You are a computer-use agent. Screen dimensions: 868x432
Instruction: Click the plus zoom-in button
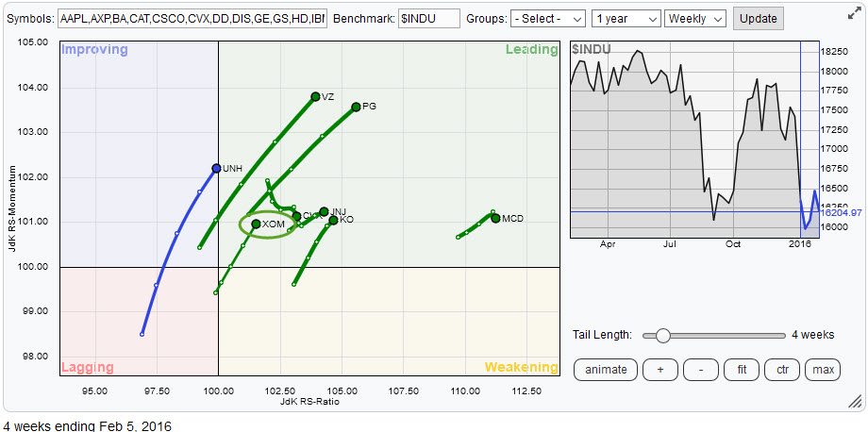click(659, 370)
